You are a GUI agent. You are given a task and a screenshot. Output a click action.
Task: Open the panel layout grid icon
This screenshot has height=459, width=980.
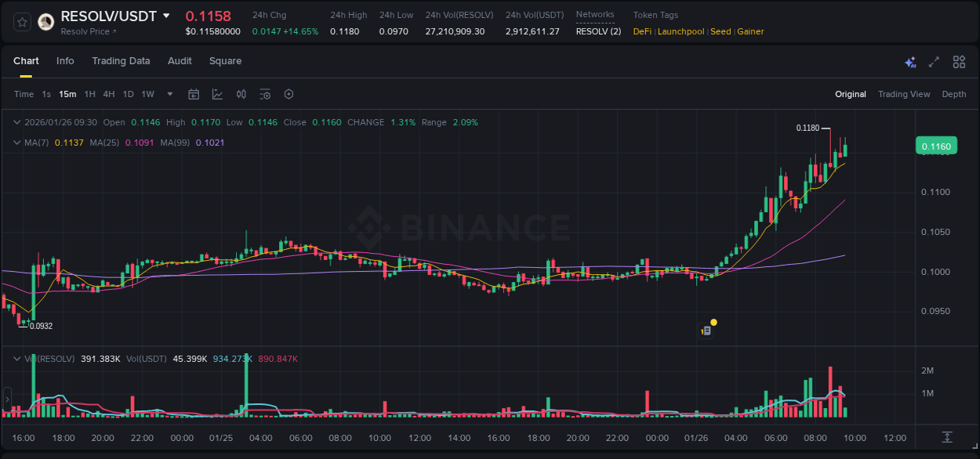[x=959, y=61]
